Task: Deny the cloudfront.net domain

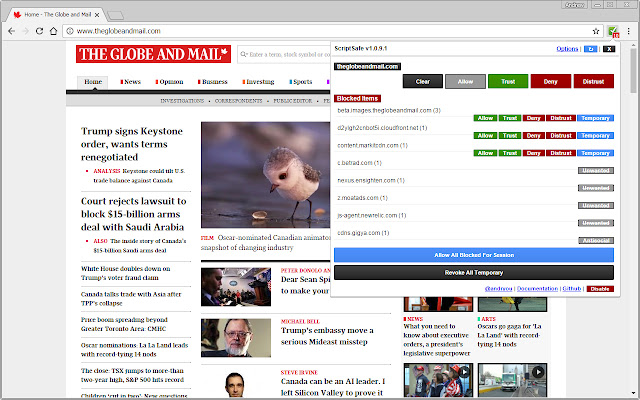Action: pos(533,136)
